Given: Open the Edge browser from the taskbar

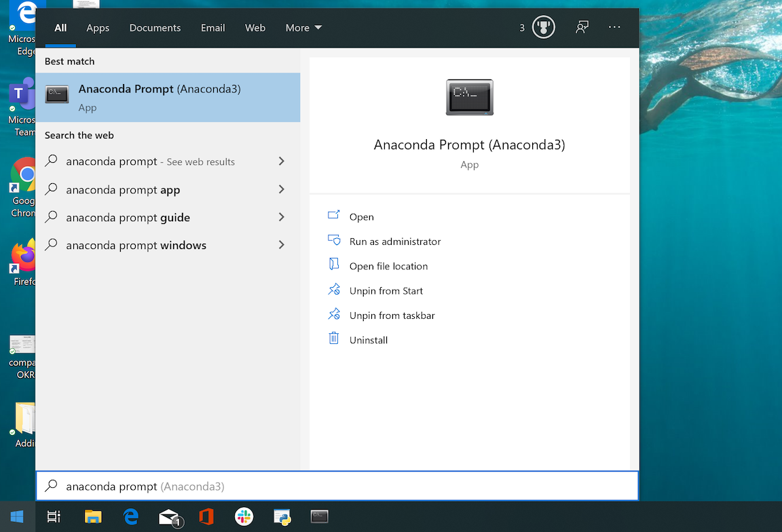Looking at the screenshot, I should [131, 516].
